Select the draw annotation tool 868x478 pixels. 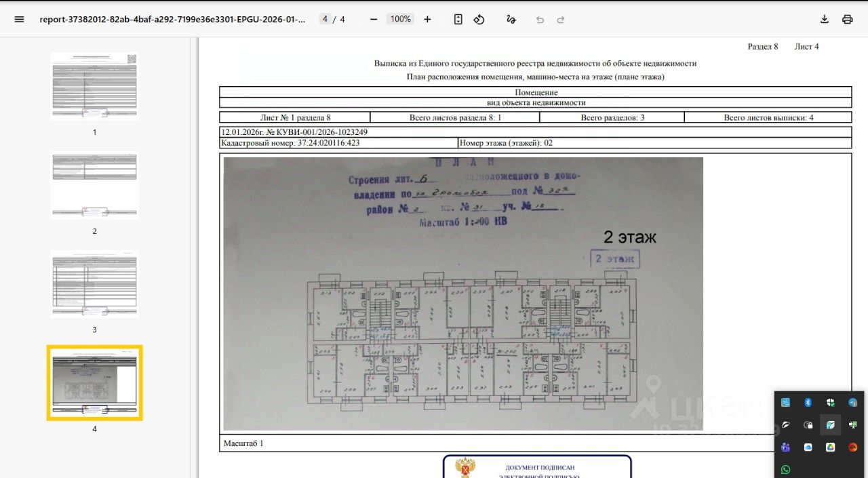tap(511, 19)
